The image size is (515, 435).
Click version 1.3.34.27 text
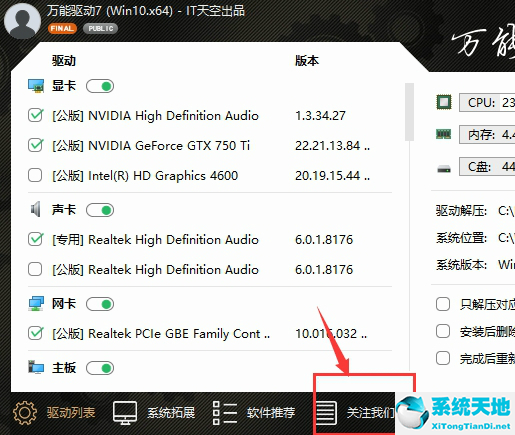pyautogui.click(x=320, y=116)
